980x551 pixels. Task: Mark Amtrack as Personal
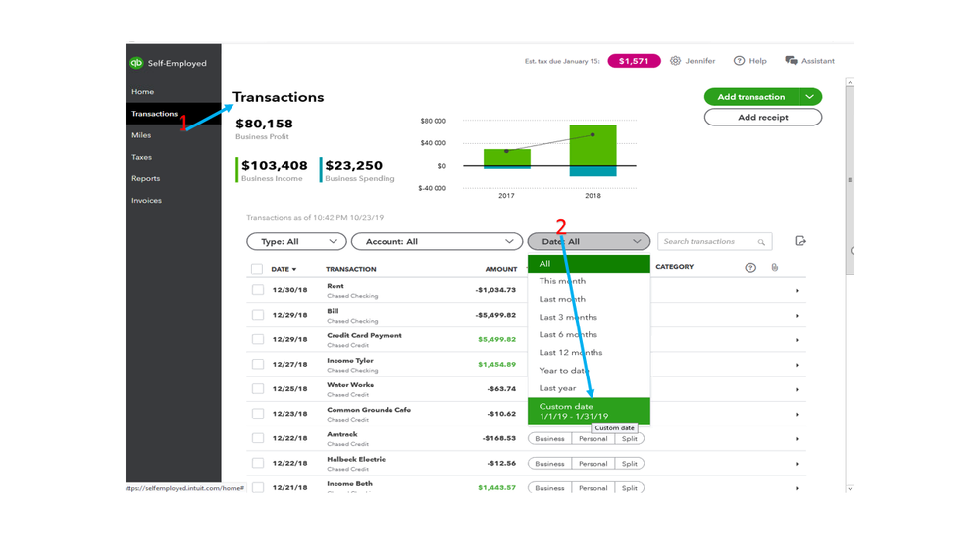(593, 439)
